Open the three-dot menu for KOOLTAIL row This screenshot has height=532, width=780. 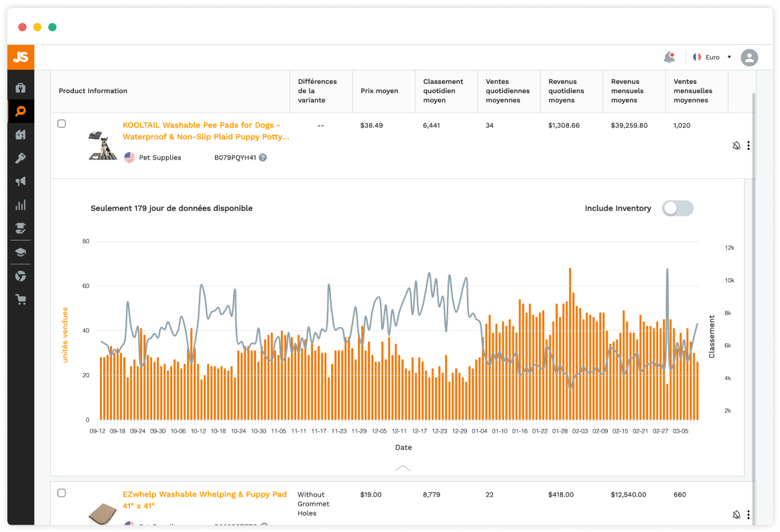click(748, 145)
